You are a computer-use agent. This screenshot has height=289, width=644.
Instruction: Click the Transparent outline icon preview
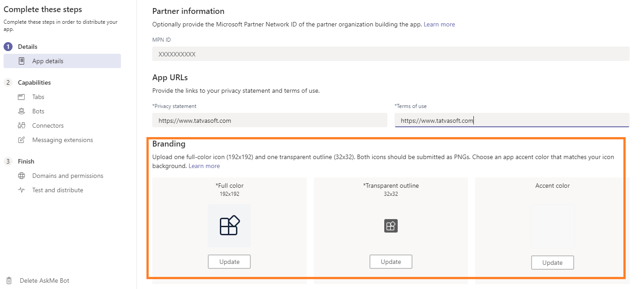pyautogui.click(x=391, y=226)
